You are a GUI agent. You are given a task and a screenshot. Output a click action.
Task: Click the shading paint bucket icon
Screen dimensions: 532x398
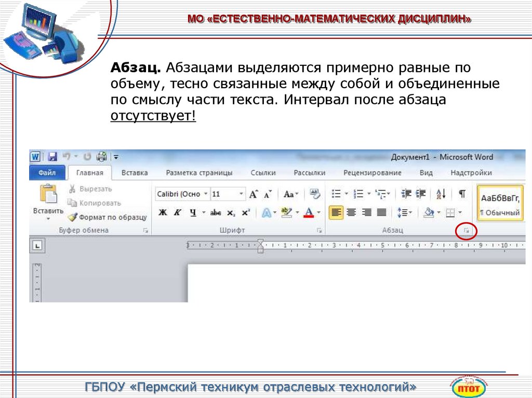coord(429,213)
